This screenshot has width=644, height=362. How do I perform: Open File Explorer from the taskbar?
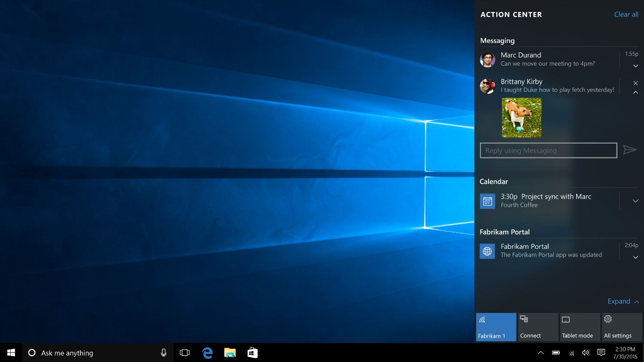tap(230, 353)
